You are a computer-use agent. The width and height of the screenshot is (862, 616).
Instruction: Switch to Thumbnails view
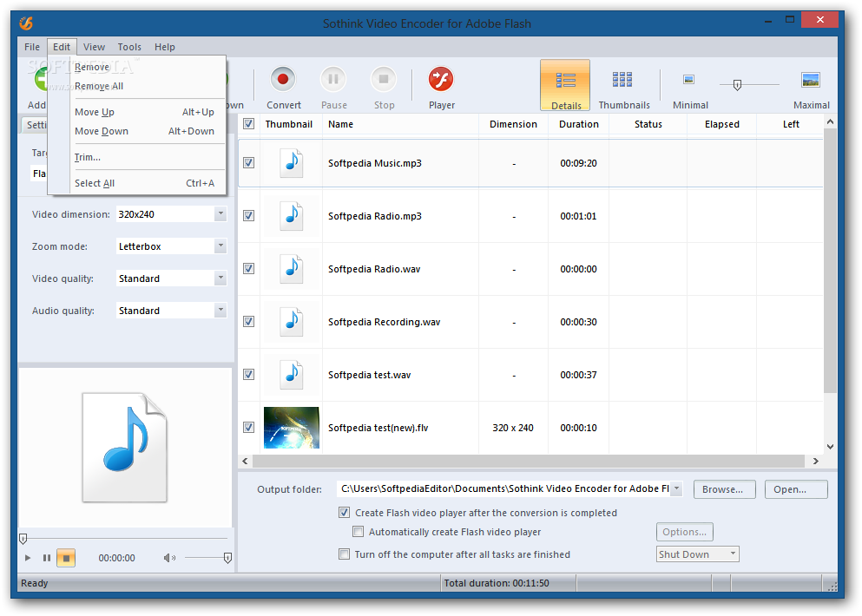coord(623,88)
